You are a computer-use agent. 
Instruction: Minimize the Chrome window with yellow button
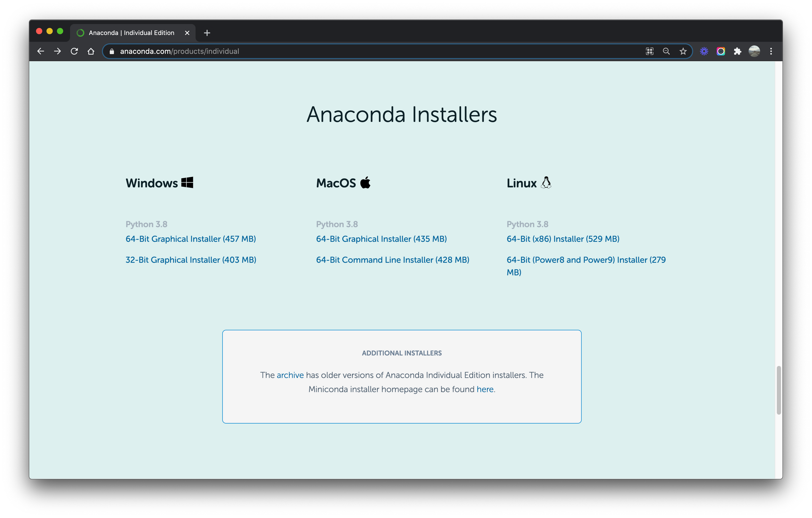(50, 31)
